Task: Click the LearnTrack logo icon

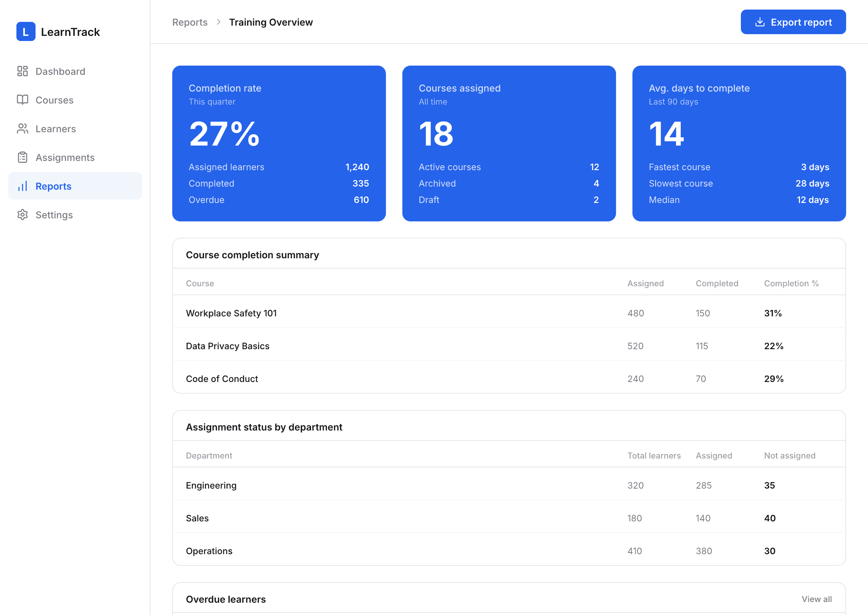Action: tap(26, 31)
